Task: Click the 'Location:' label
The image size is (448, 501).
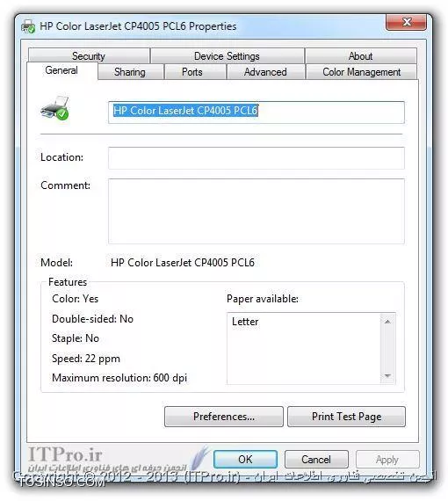Action: click(62, 157)
